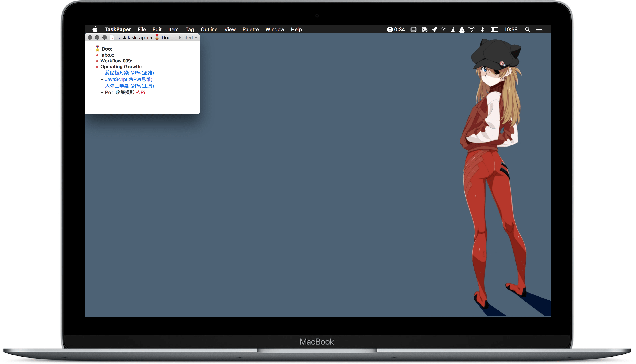636x364 pixels.
Task: Click the Po: 收集摄影 task text
Action: pyautogui.click(x=120, y=92)
